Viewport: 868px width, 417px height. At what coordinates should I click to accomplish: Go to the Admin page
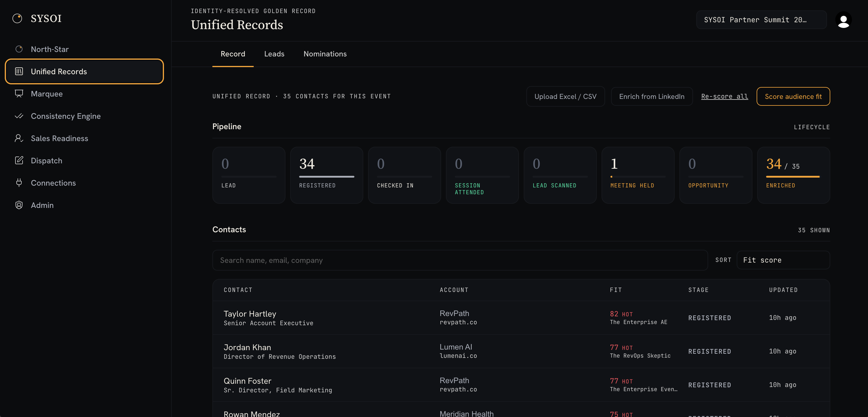(84, 205)
